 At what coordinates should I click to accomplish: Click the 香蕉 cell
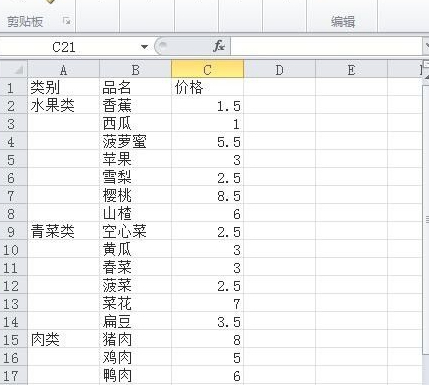[x=135, y=106]
